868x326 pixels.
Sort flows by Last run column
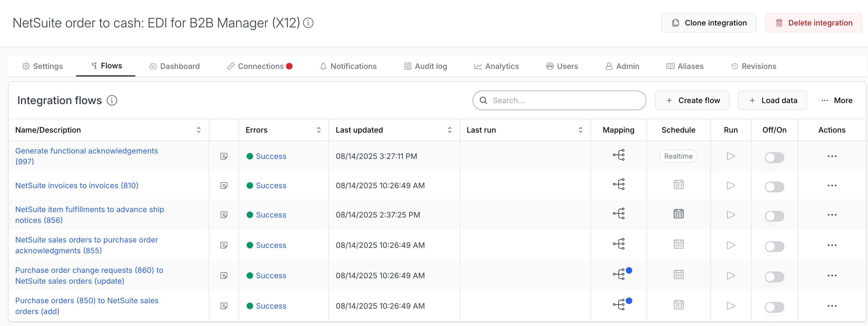[580, 130]
